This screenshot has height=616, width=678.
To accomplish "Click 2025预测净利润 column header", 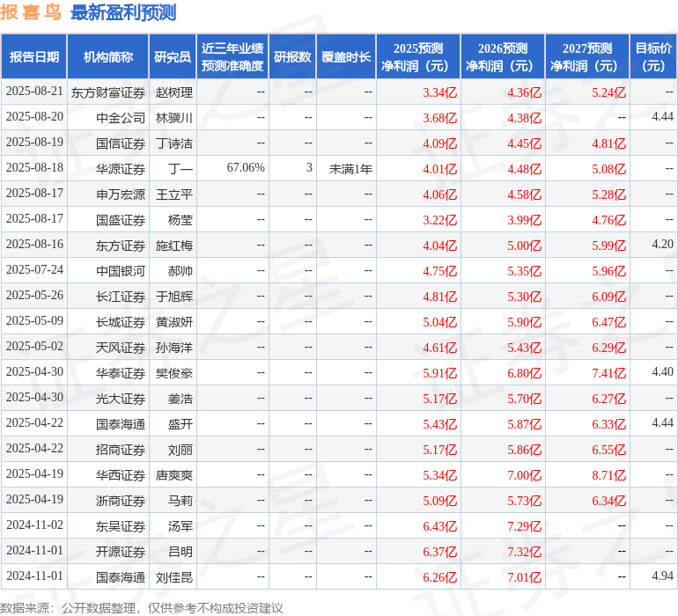I will point(418,57).
